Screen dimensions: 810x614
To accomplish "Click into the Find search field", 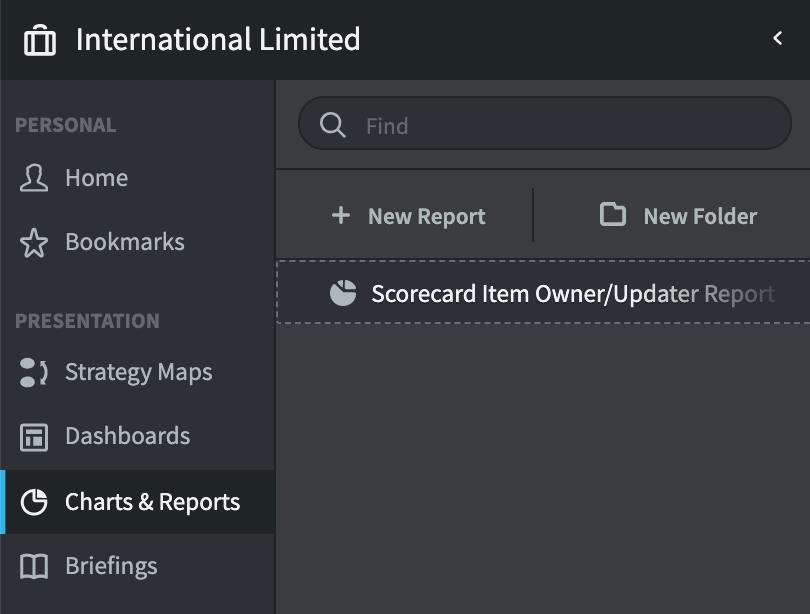I will pos(544,123).
